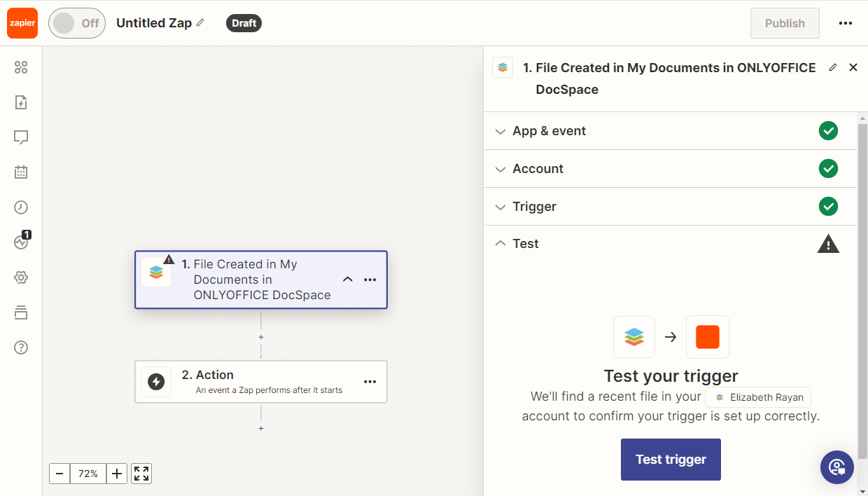This screenshot has height=496, width=868.
Task: Open the apps grid sidebar icon
Action: (21, 67)
